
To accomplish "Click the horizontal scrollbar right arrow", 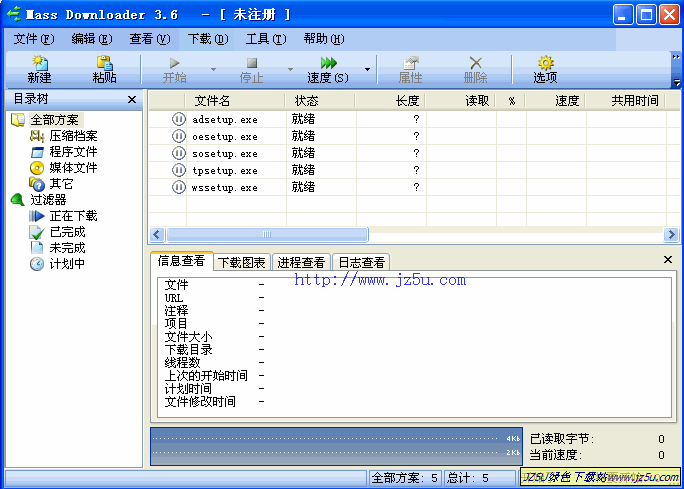I will 671,235.
